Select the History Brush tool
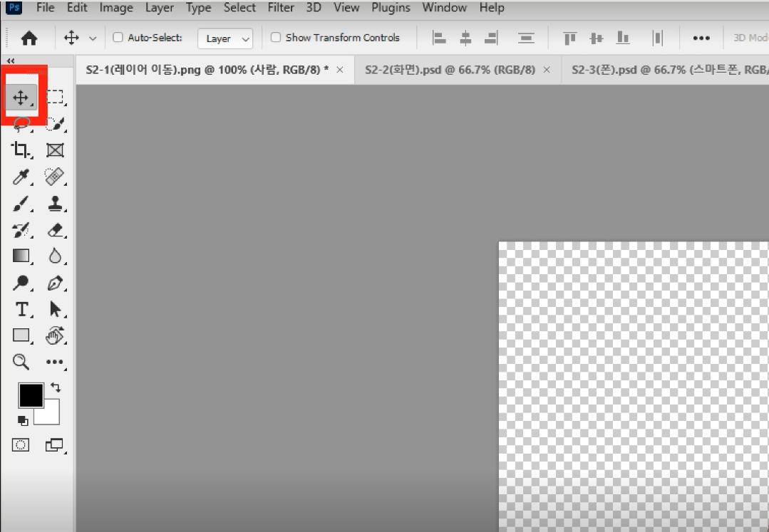This screenshot has height=532, width=769. [x=21, y=230]
